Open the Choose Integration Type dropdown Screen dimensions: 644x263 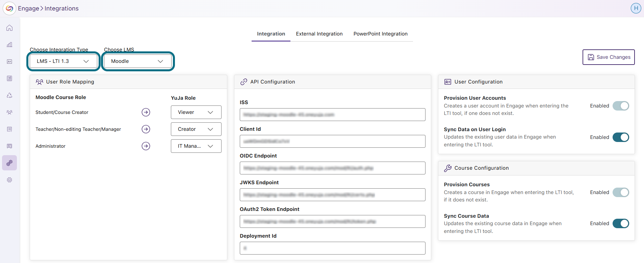pos(63,61)
